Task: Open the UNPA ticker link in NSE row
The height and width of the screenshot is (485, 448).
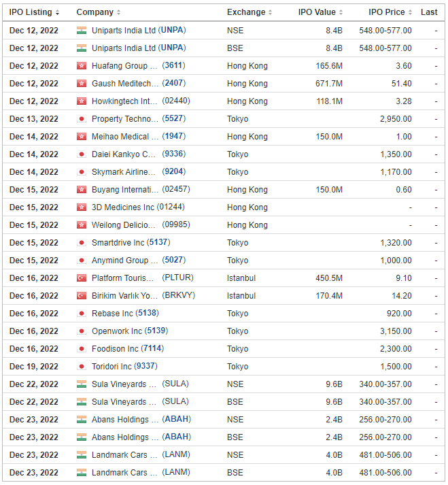Action: pos(173,30)
